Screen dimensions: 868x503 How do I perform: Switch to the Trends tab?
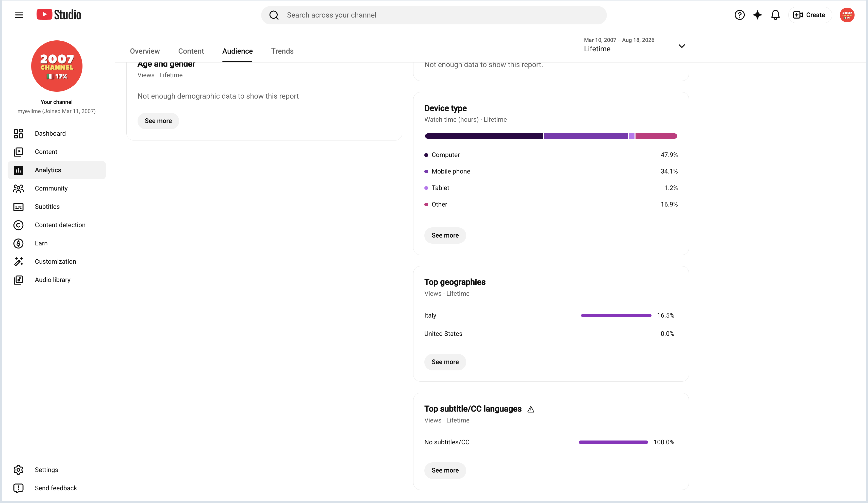coord(282,51)
